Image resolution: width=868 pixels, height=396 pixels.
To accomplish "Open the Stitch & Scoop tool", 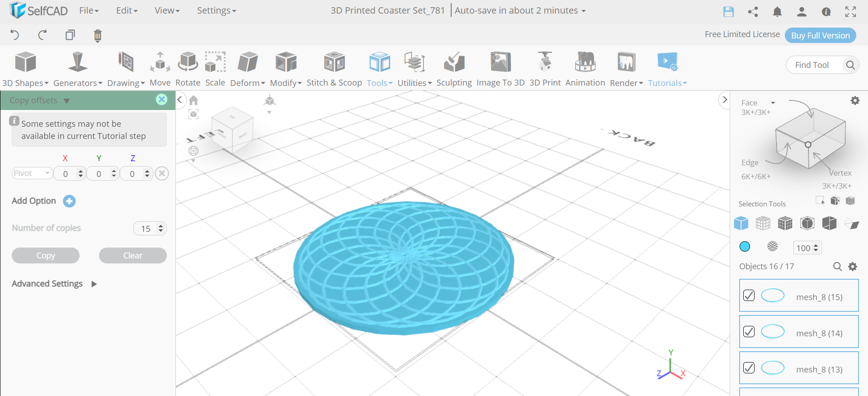I will pos(334,69).
